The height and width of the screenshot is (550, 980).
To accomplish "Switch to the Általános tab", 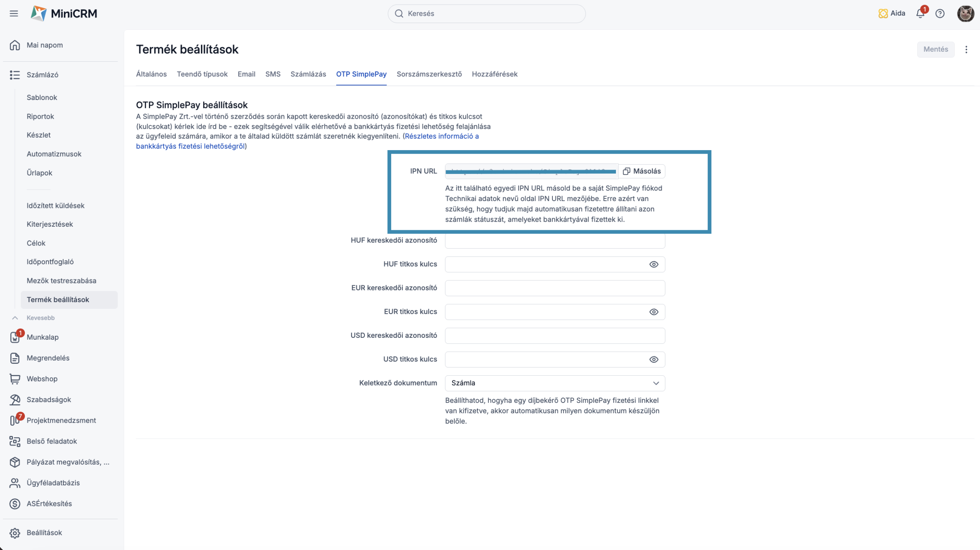I will tap(151, 74).
